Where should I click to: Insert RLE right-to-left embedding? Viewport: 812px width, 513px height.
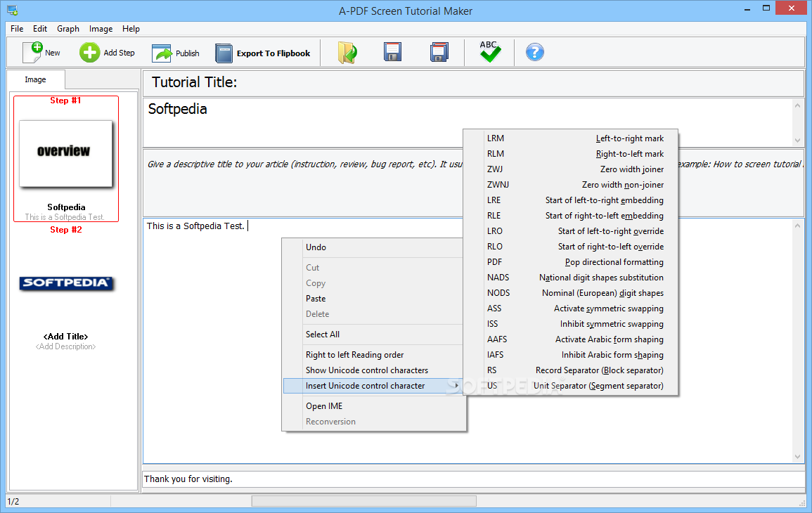pyautogui.click(x=570, y=216)
